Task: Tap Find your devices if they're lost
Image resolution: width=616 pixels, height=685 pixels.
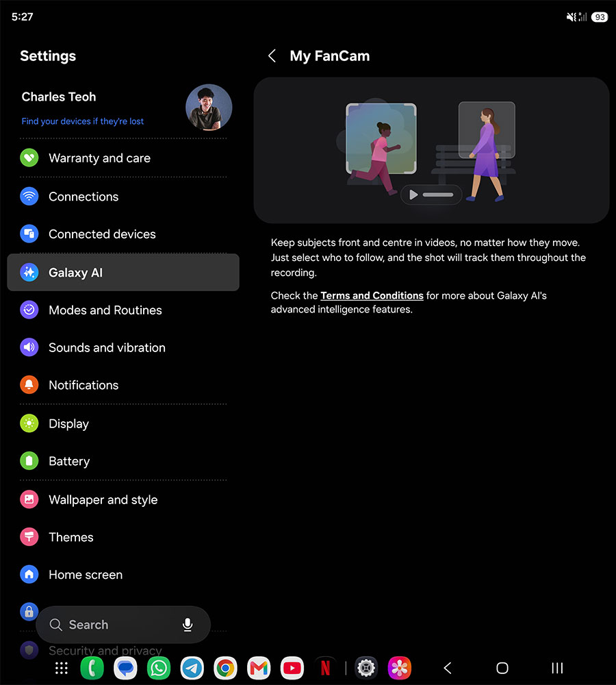Action: point(83,121)
